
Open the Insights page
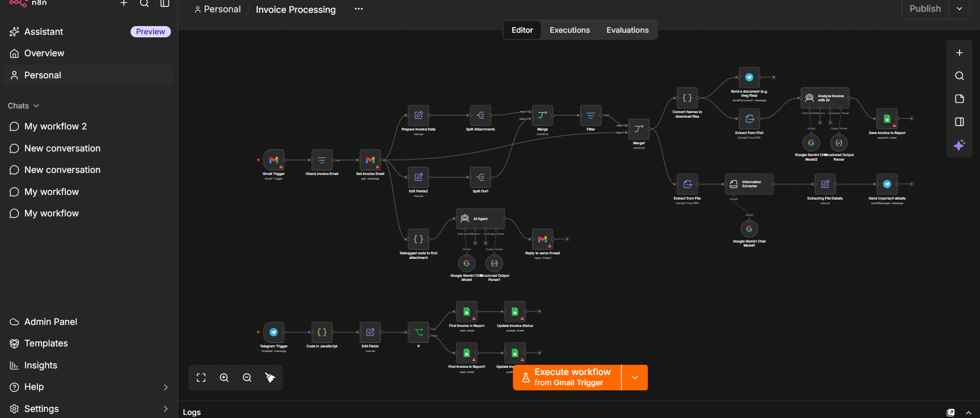89,365
